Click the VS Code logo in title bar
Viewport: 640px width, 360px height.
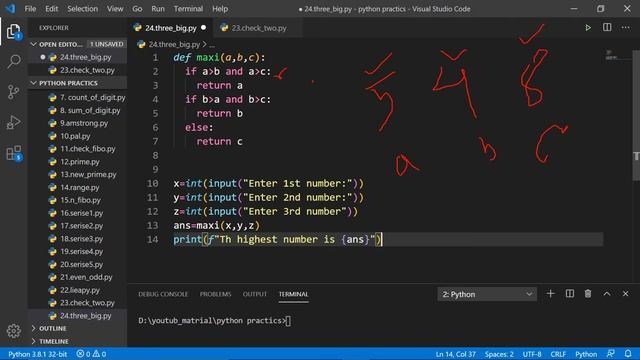click(10, 9)
